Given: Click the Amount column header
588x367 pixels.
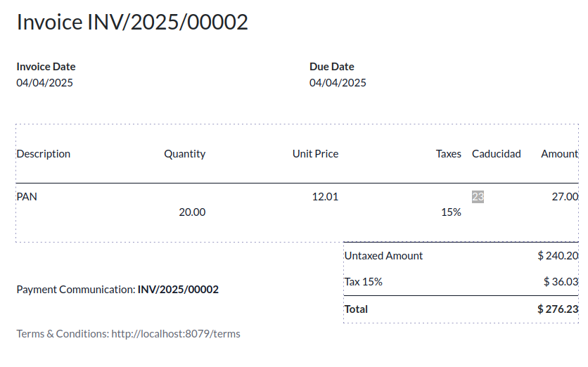Looking at the screenshot, I should 559,154.
